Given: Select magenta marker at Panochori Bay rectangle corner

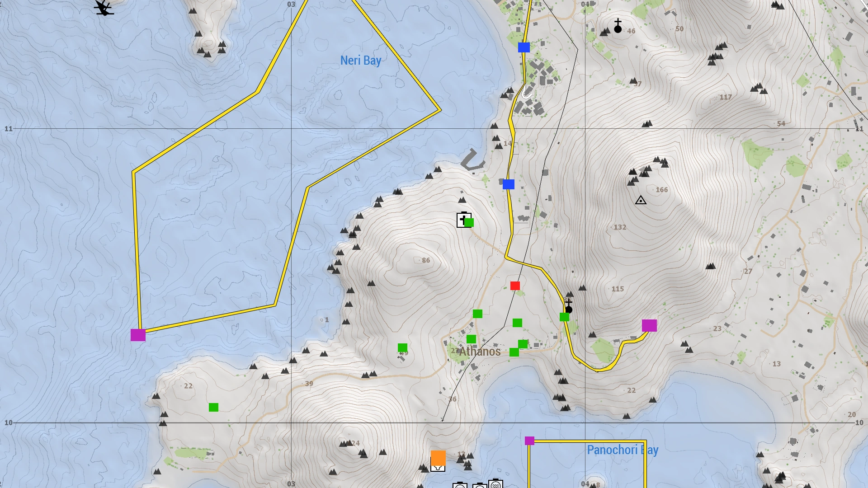Looking at the screenshot, I should pos(529,441).
